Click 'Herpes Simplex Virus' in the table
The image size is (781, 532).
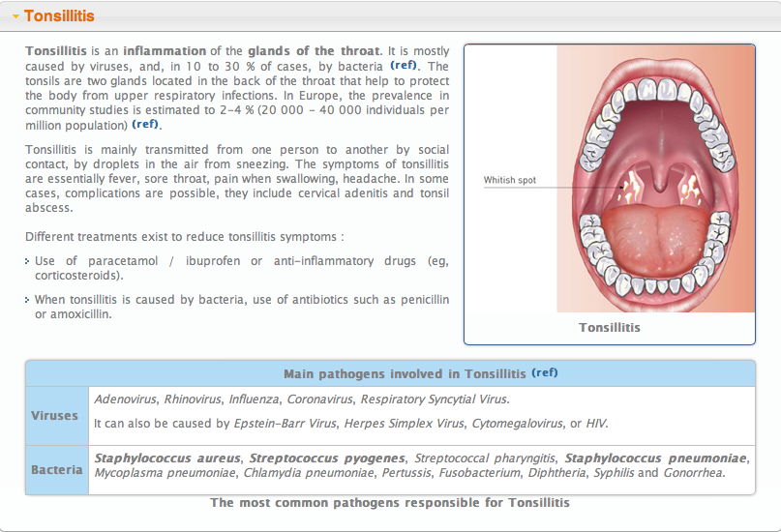pyautogui.click(x=404, y=424)
